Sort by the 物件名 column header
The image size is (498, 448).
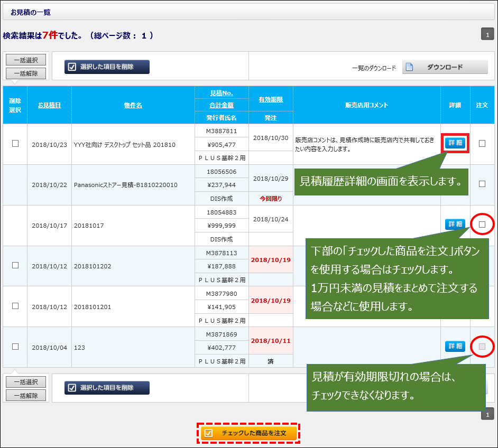[x=133, y=105]
